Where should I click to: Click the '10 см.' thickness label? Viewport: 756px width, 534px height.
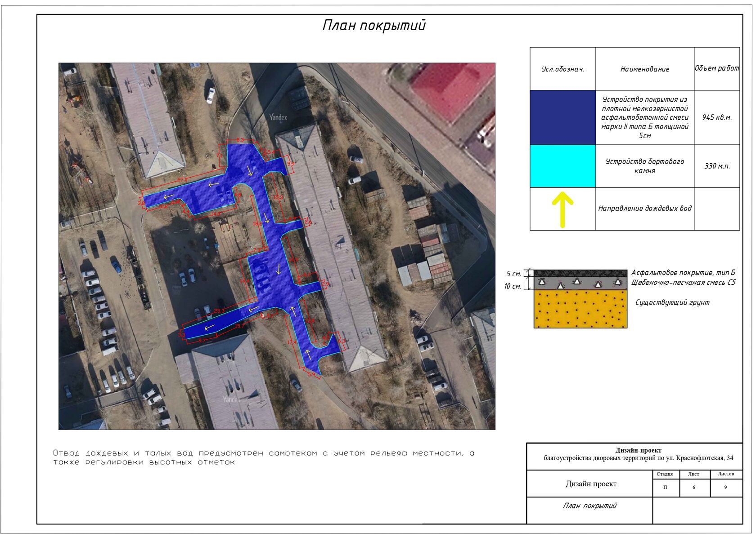click(513, 286)
